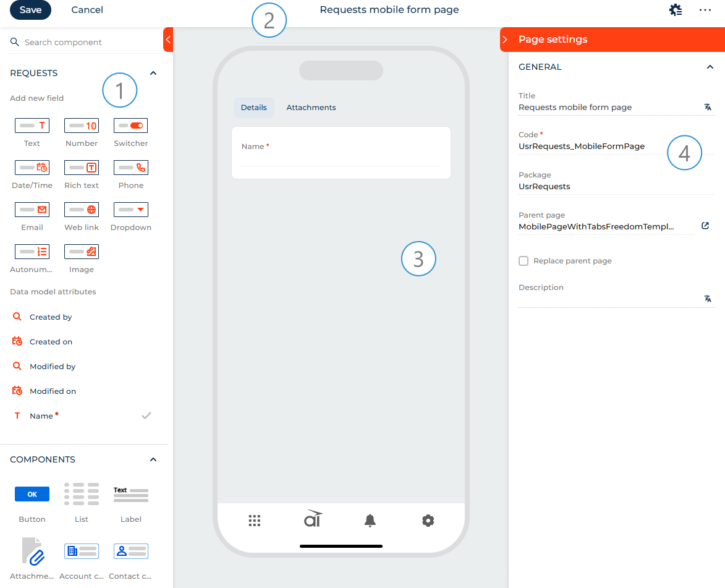Enable Replace parent page checkbox
The height and width of the screenshot is (588, 725).
tap(524, 261)
